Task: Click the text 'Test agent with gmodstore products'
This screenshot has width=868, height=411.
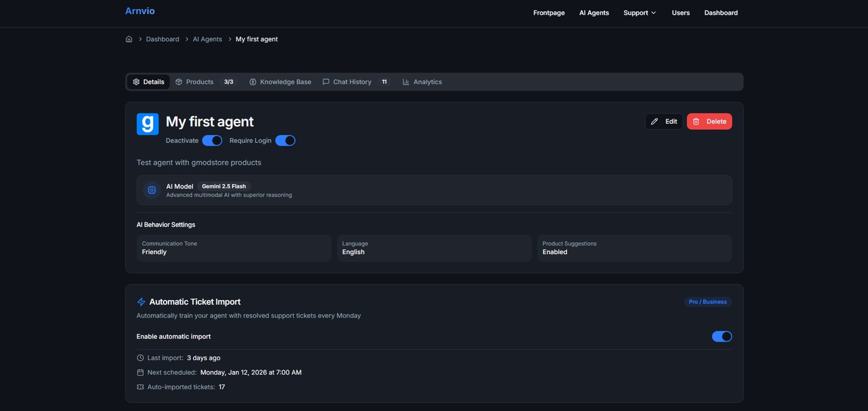Action: point(199,163)
